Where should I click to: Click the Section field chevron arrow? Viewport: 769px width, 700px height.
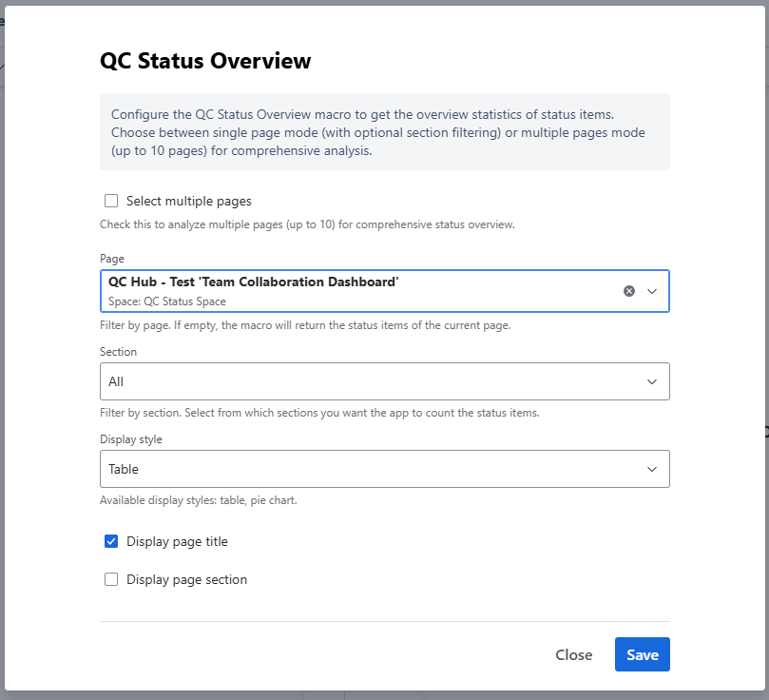652,381
